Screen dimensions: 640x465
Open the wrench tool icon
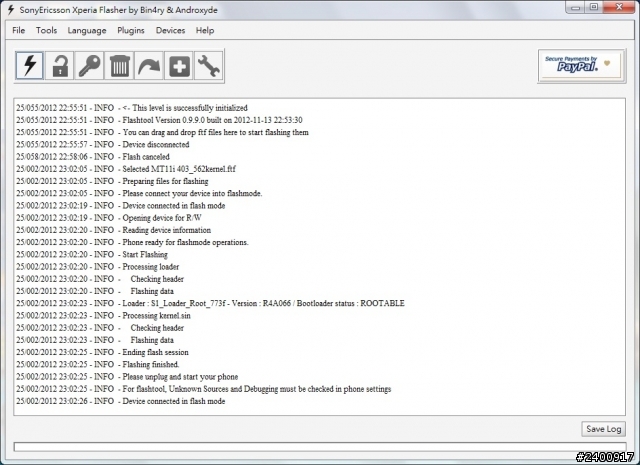(x=209, y=65)
